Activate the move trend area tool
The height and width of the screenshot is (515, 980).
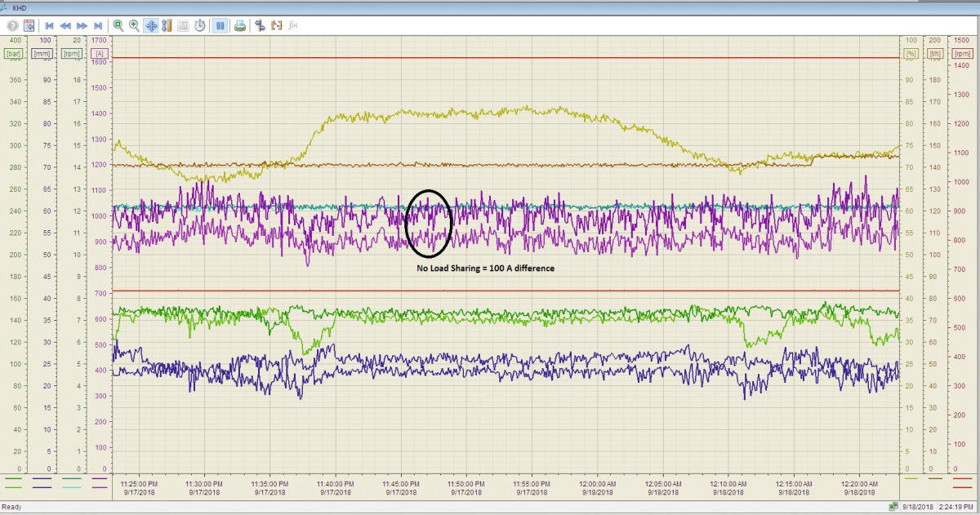[x=151, y=25]
